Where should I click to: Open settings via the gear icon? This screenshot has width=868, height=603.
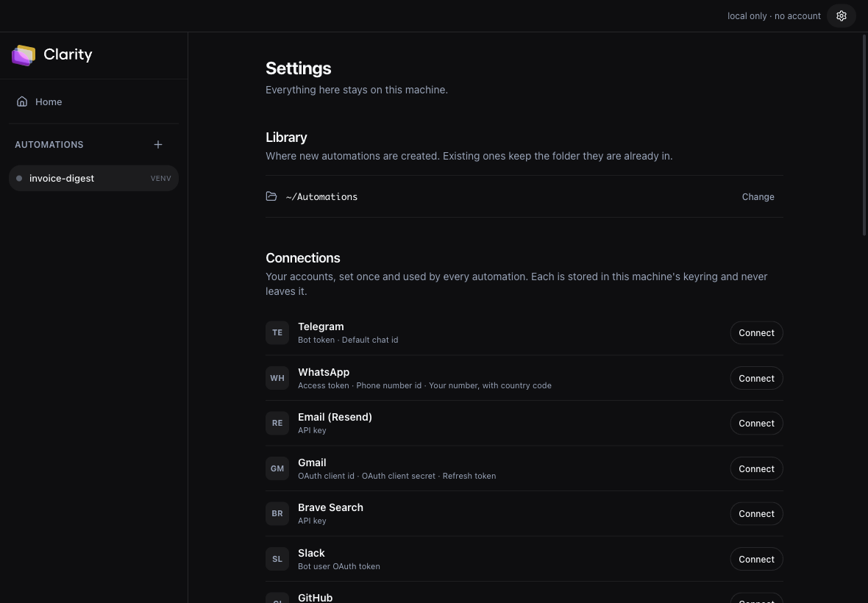(841, 16)
